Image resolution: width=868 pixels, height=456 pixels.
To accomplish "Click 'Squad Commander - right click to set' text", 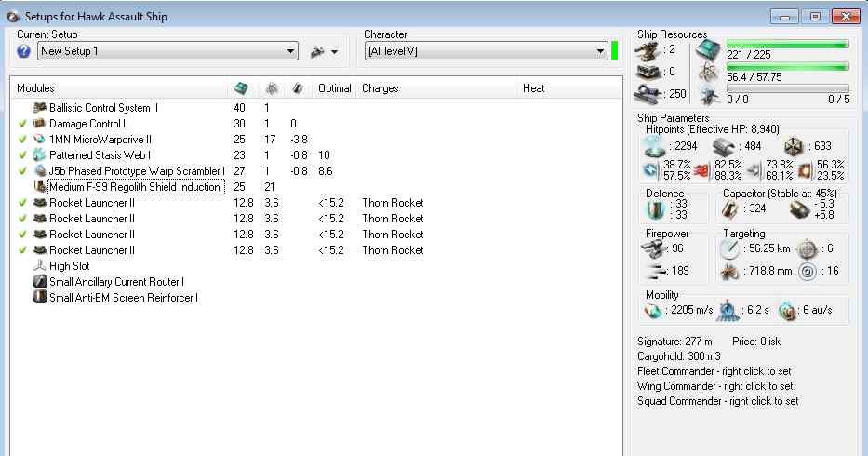I will pyautogui.click(x=718, y=401).
